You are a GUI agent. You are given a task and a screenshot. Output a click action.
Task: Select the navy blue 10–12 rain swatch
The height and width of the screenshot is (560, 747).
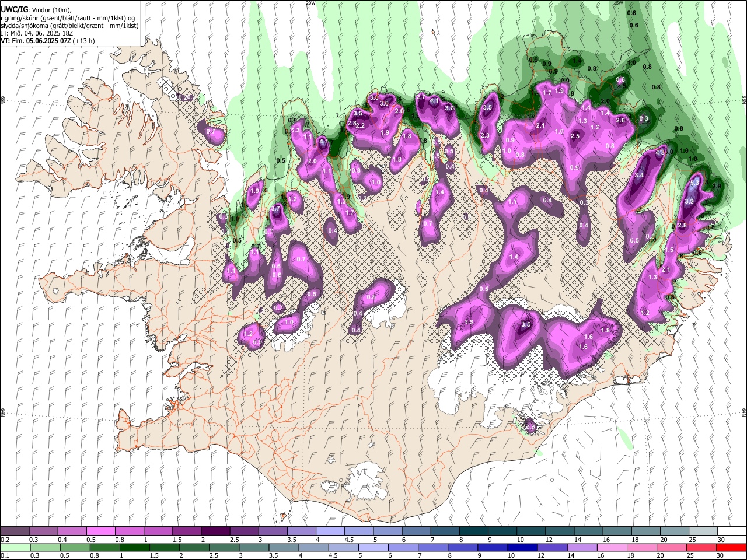[522, 547]
